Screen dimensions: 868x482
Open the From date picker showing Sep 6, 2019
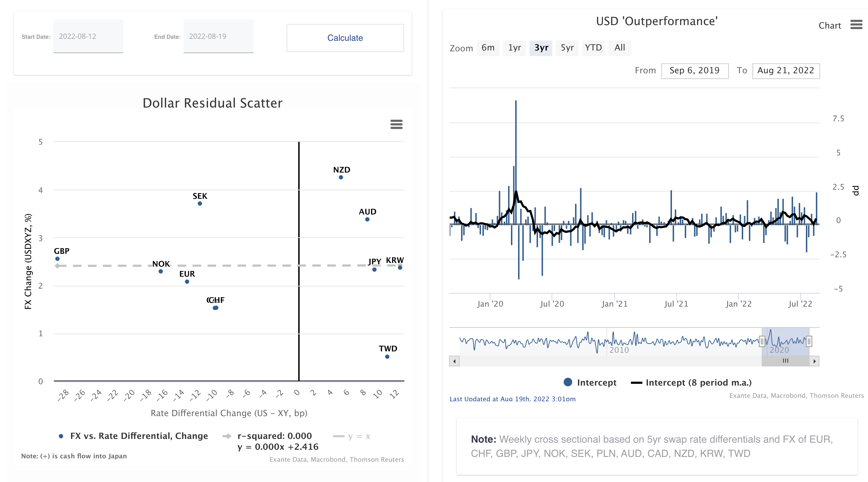point(695,71)
